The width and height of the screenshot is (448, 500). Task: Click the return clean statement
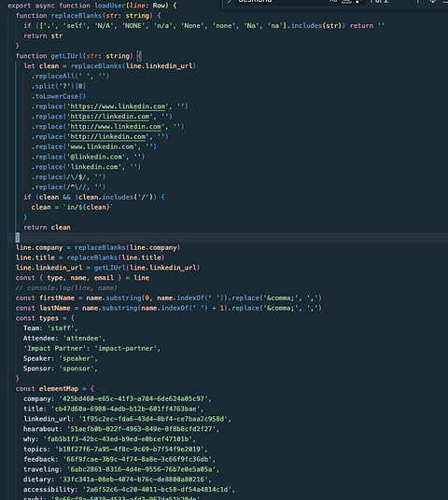coord(47,228)
